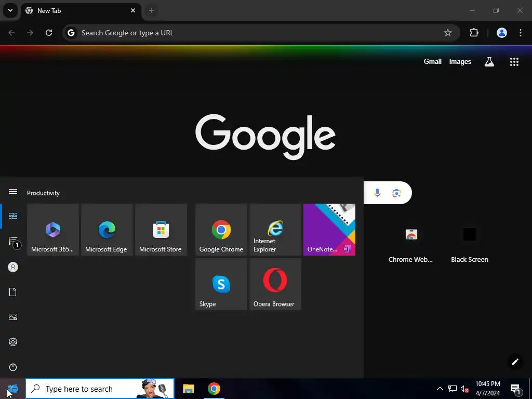Open the Images link
This screenshot has height=399, width=532.
tap(460, 62)
